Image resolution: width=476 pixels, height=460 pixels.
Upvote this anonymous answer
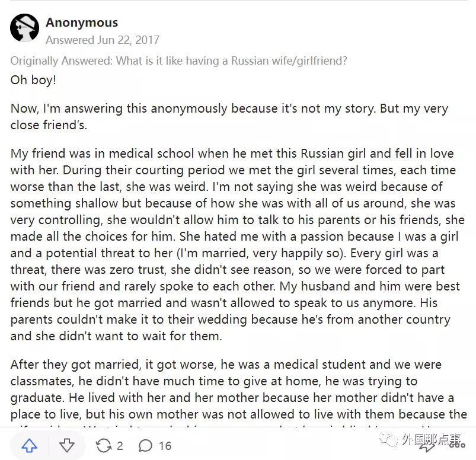click(x=30, y=445)
